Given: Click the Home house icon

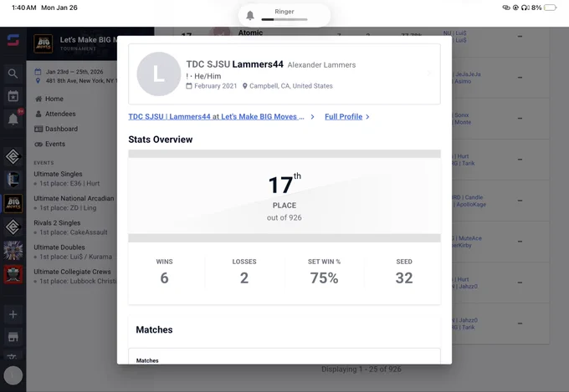Looking at the screenshot, I should (x=38, y=99).
